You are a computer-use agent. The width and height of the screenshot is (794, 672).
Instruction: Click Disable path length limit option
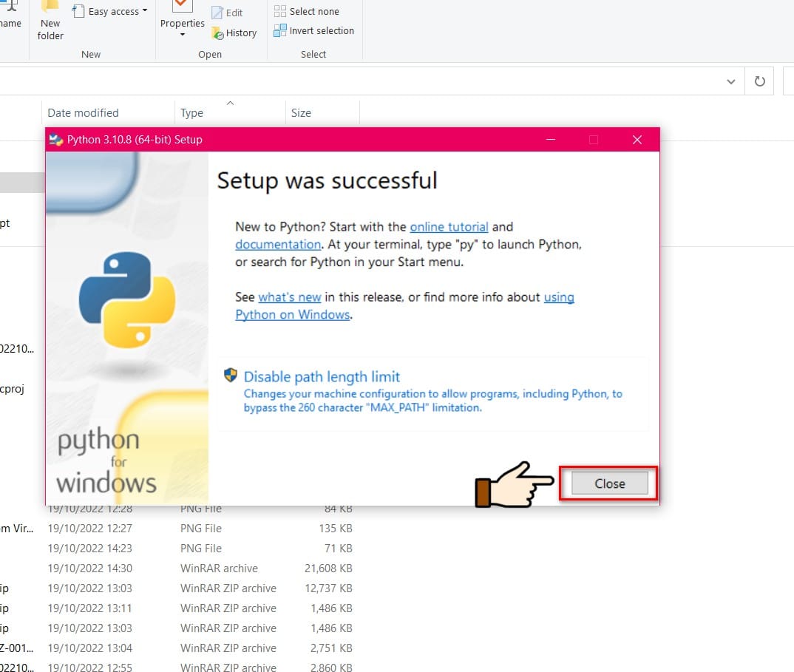[x=433, y=393]
